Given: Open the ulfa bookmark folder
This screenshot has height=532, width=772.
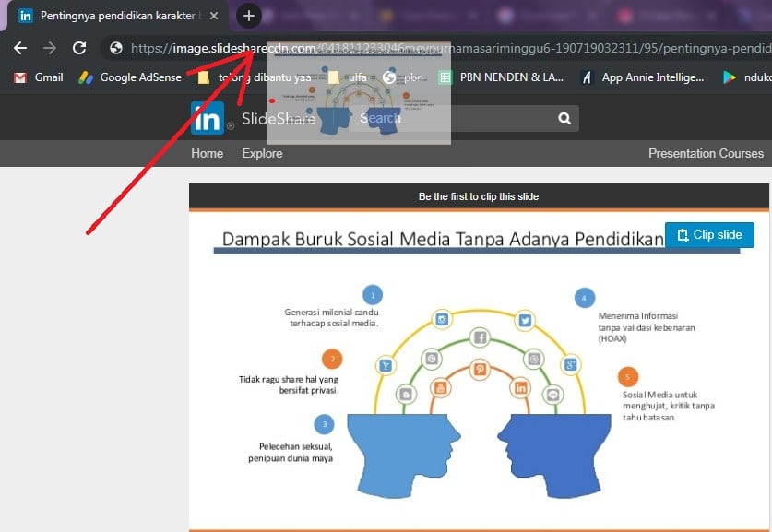Looking at the screenshot, I should coord(348,77).
